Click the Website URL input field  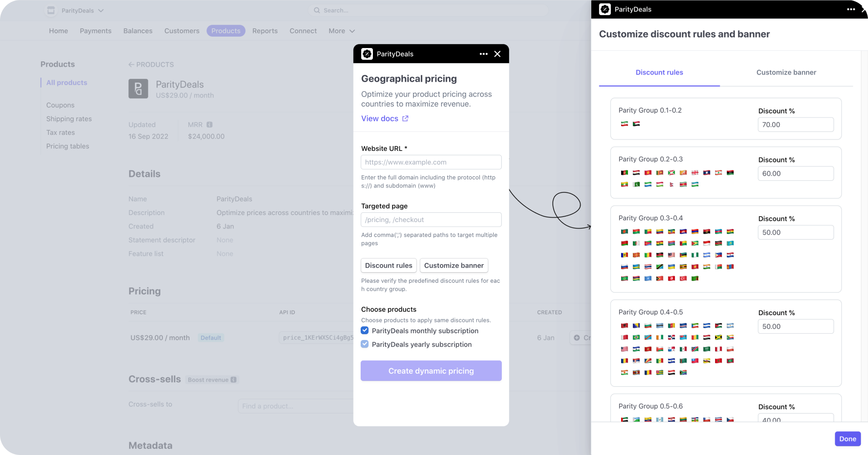(431, 162)
